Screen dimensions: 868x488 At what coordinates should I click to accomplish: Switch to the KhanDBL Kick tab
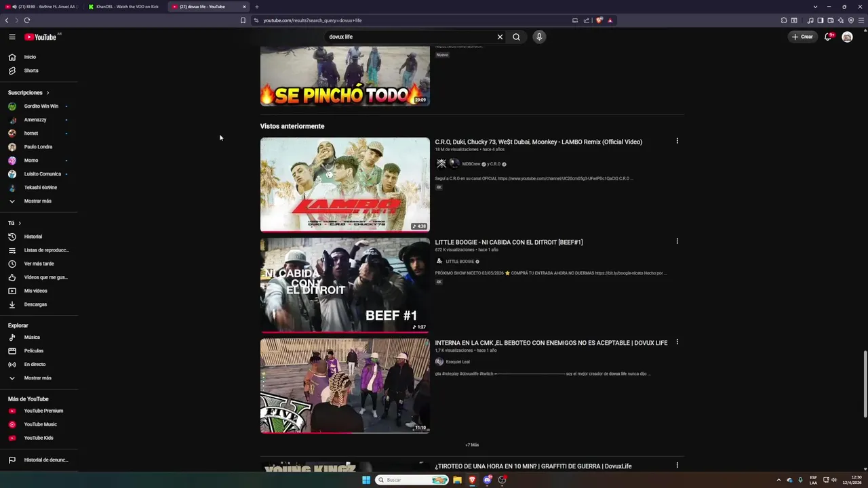click(126, 7)
